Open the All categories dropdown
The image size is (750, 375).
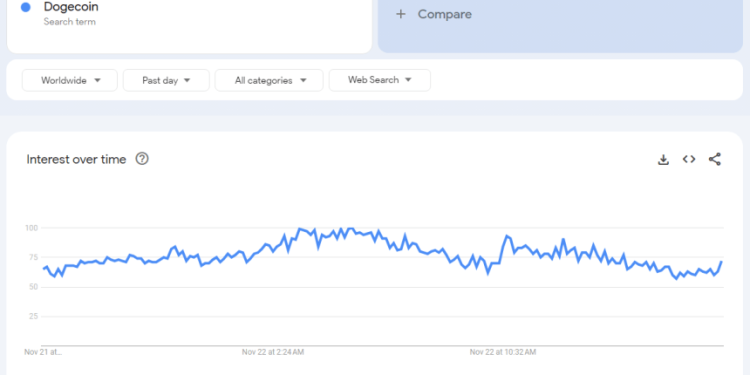point(269,80)
